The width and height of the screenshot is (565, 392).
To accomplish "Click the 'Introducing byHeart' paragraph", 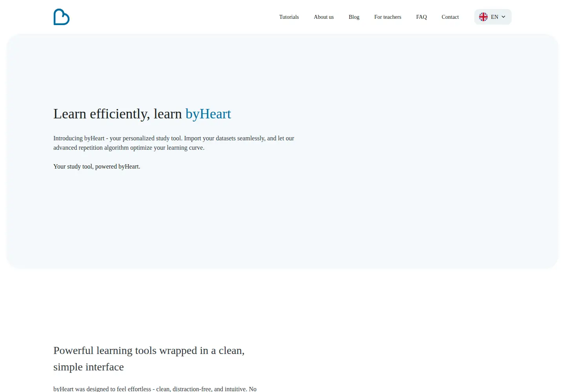I will [174, 143].
